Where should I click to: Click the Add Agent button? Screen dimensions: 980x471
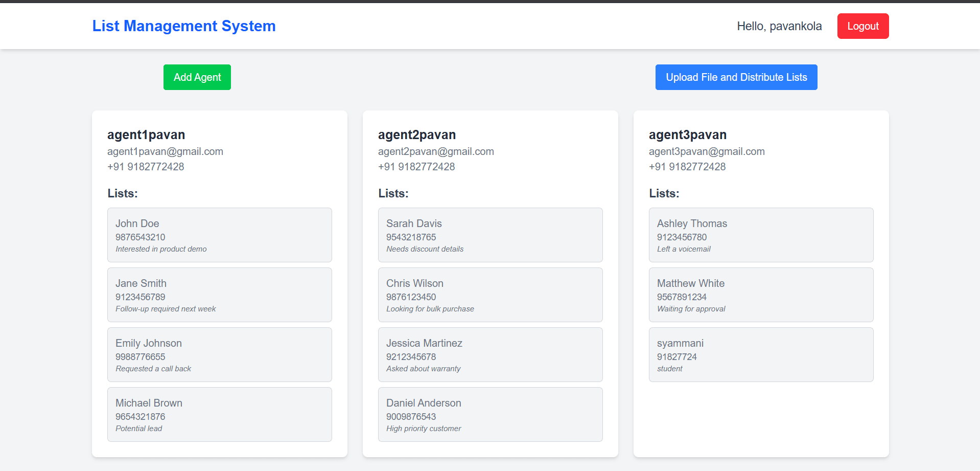(x=197, y=77)
